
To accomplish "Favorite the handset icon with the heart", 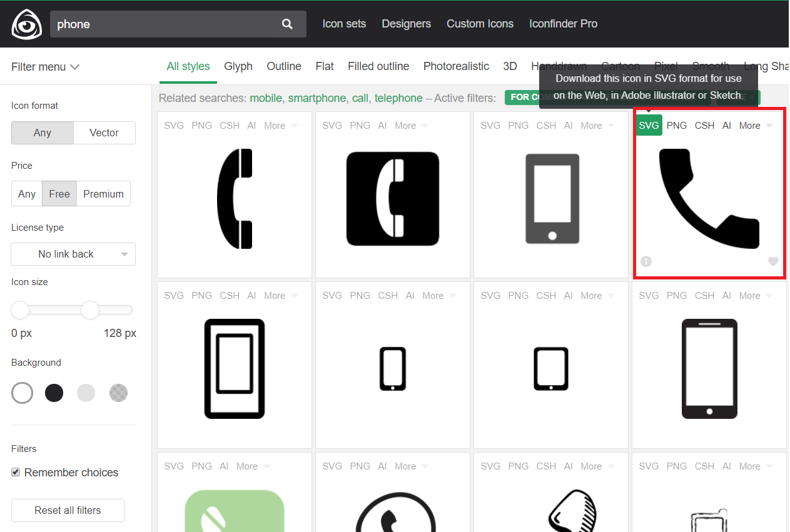I will [773, 261].
